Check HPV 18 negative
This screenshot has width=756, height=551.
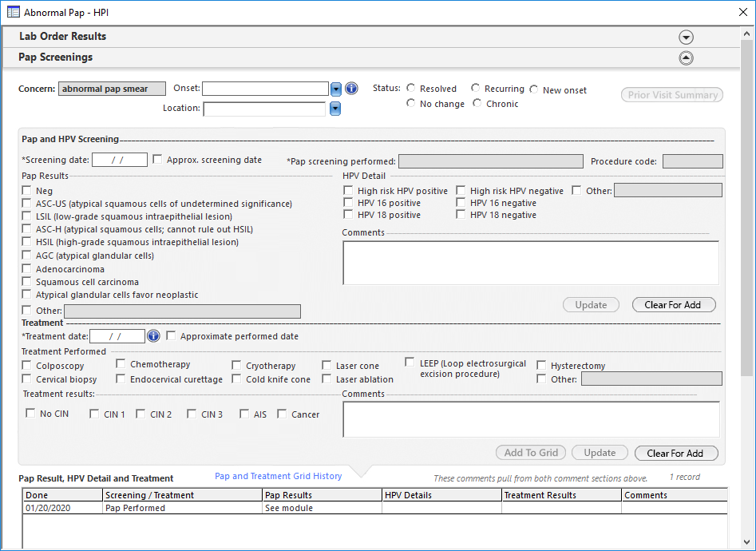[461, 214]
